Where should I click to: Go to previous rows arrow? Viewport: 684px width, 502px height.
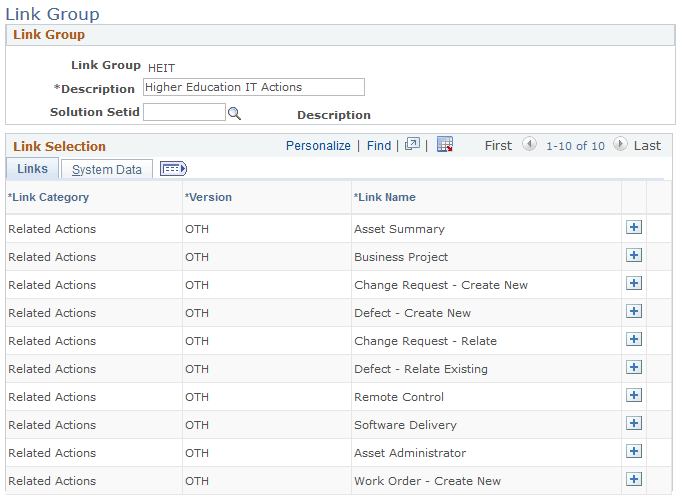pos(529,144)
